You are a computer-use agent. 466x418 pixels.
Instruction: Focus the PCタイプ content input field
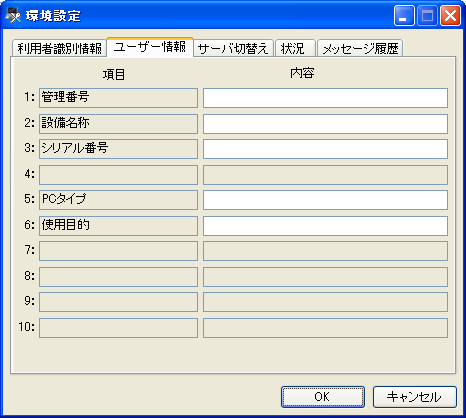(x=325, y=200)
